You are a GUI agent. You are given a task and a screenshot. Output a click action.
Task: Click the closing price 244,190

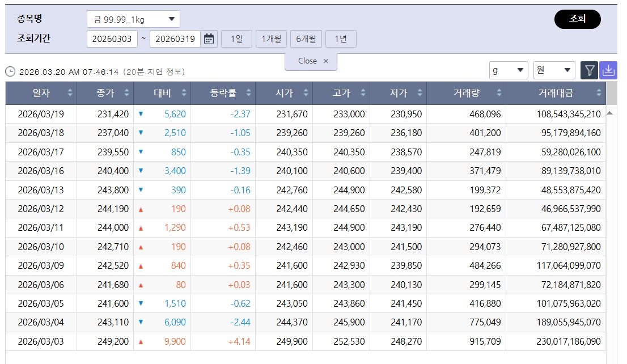click(113, 209)
